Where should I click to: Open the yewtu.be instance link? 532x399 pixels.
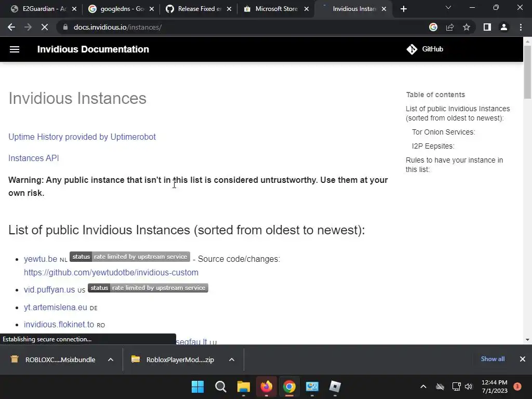[x=41, y=259]
